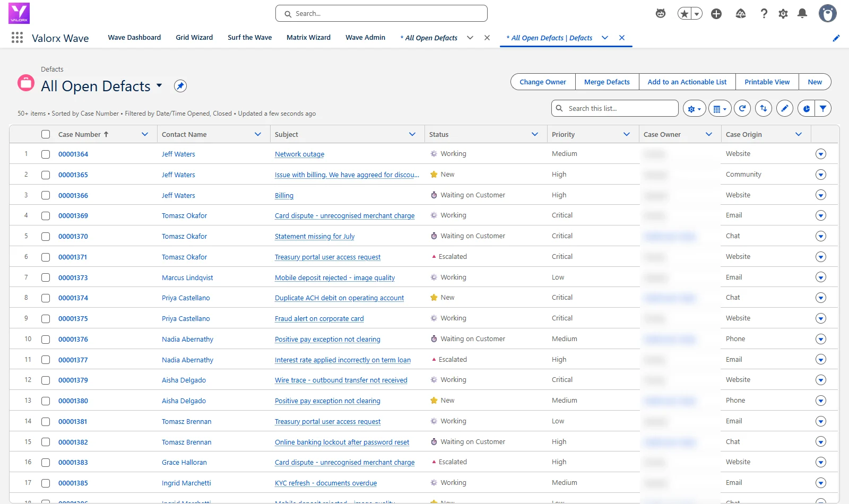Show charts panel icon

[x=806, y=109]
